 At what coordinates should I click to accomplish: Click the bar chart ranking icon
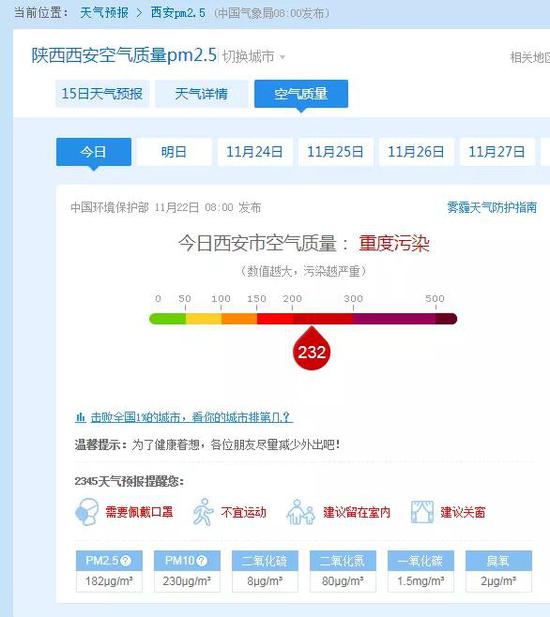point(80,417)
